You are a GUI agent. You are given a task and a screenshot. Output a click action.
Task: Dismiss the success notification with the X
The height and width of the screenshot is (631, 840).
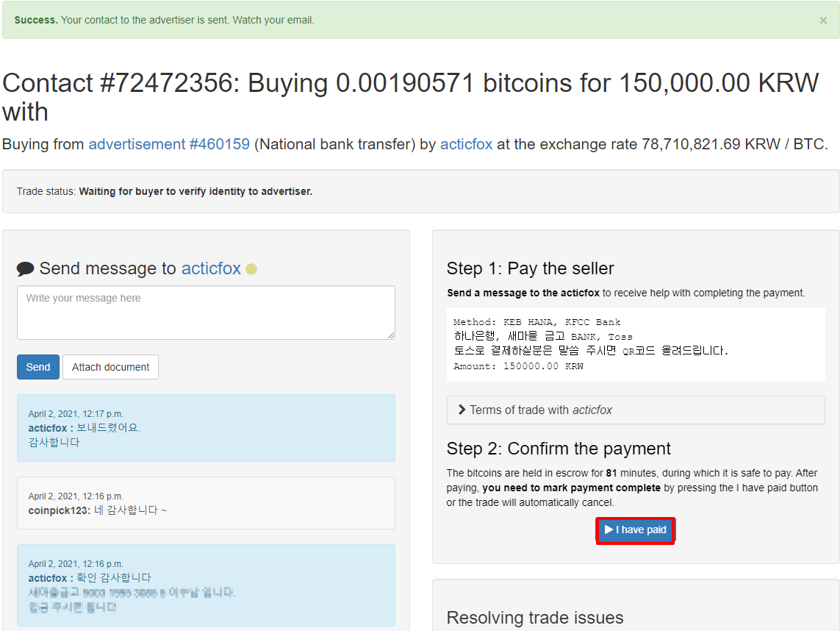[823, 20]
